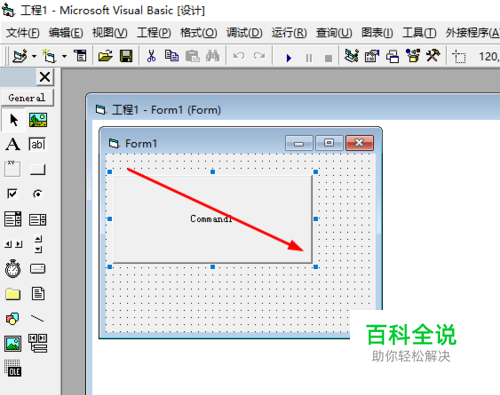Select the TextBox tool (abl)
The height and width of the screenshot is (395, 500).
(37, 144)
